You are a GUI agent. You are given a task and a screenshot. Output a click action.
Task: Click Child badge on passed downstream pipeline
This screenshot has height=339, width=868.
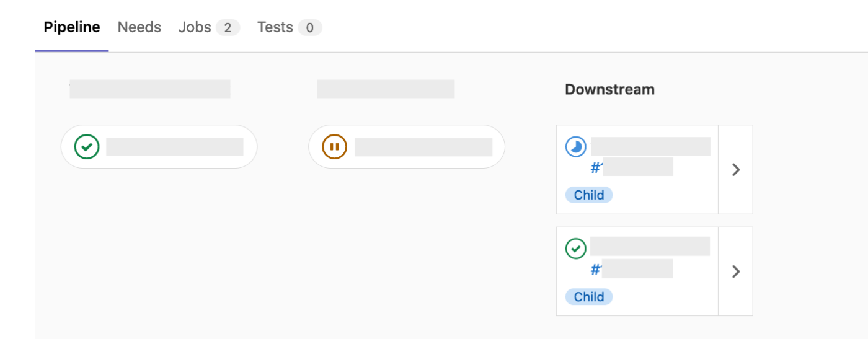589,297
